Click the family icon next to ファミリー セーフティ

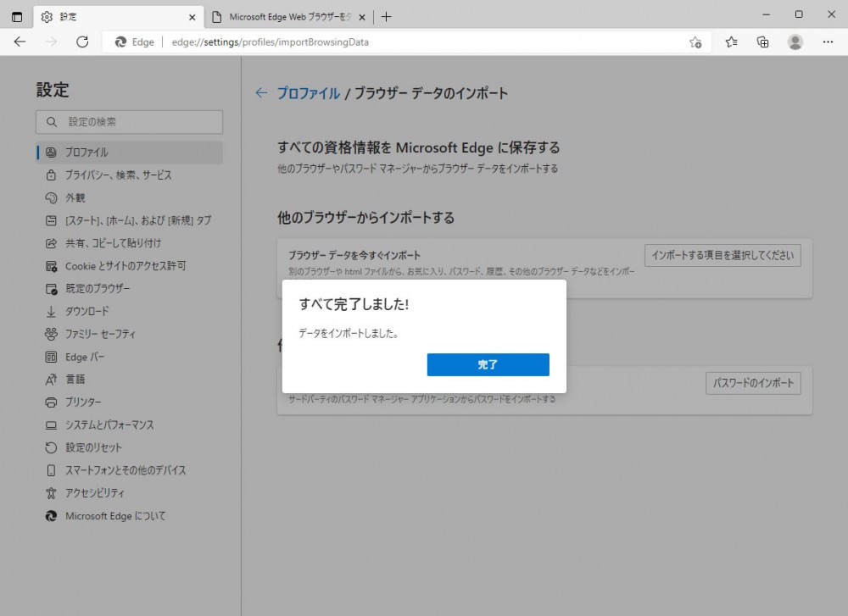[51, 334]
